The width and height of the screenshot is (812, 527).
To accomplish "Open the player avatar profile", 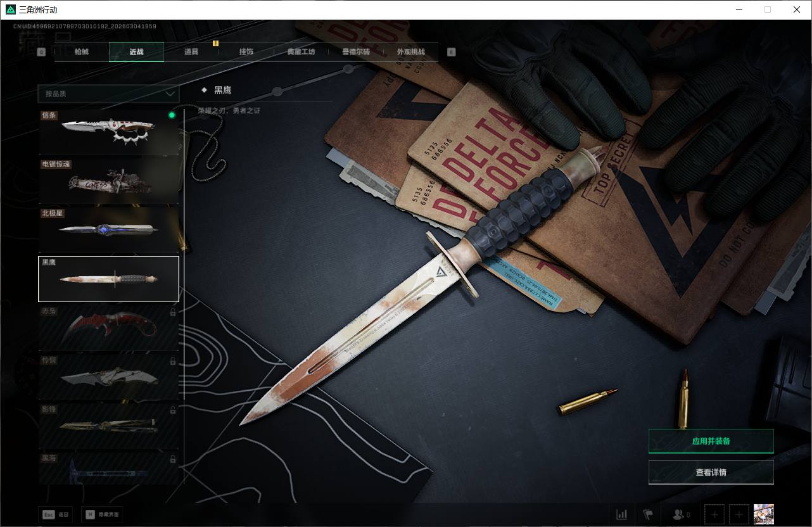I will tap(764, 514).
